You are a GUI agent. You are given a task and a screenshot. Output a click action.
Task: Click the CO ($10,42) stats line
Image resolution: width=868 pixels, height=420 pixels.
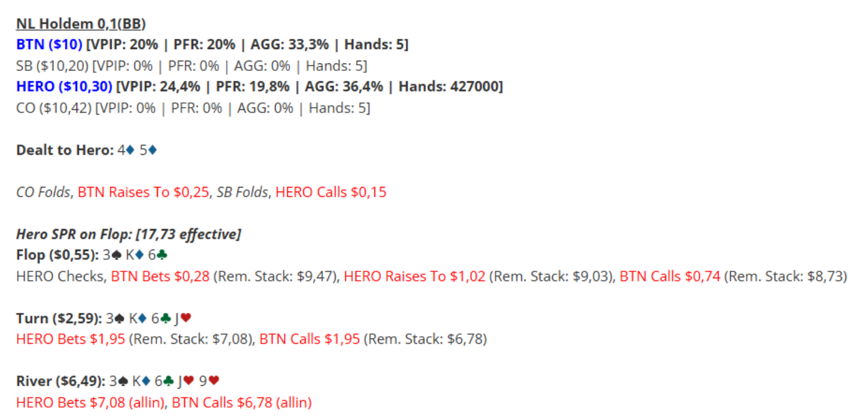tap(193, 108)
